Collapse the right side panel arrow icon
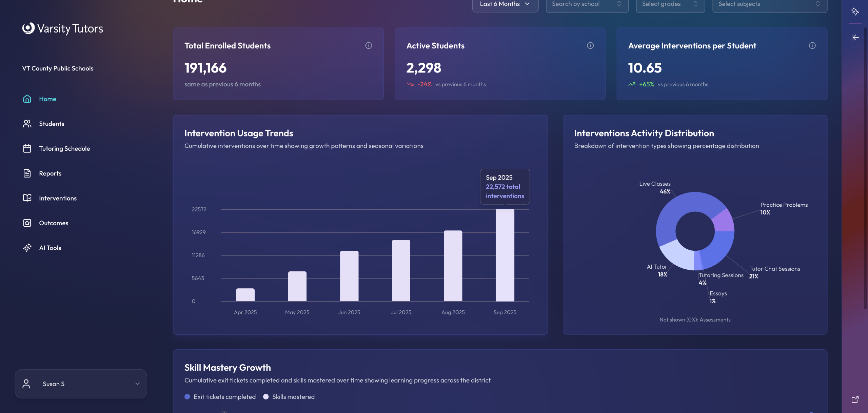 [855, 37]
